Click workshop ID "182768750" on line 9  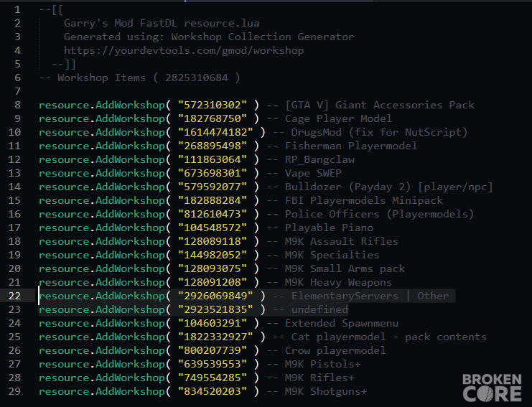tap(213, 118)
